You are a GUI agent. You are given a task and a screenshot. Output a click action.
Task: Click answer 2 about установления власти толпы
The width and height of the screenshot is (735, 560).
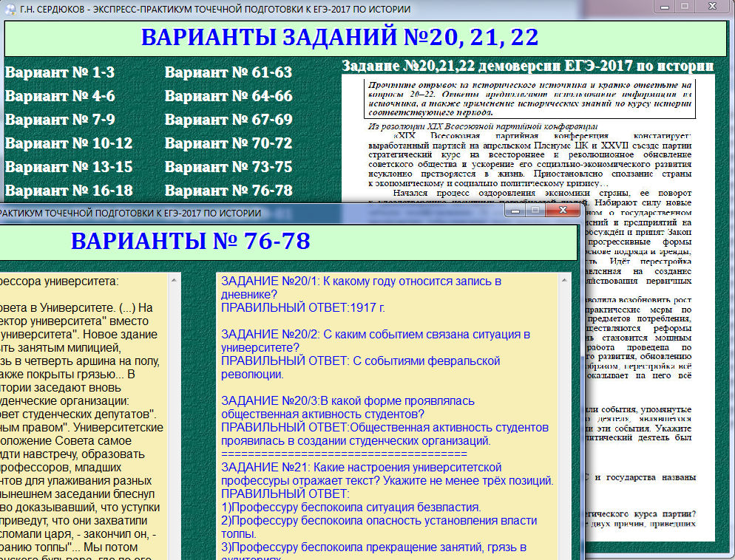point(379,527)
